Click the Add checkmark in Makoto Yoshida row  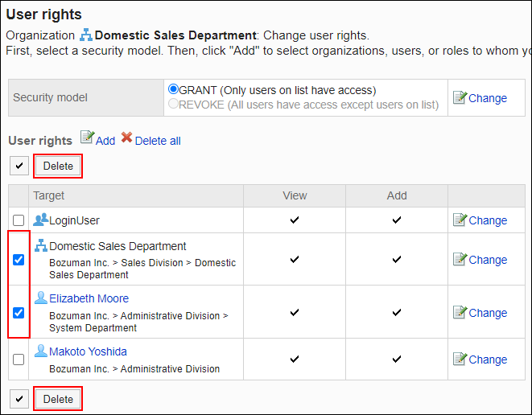(x=397, y=359)
